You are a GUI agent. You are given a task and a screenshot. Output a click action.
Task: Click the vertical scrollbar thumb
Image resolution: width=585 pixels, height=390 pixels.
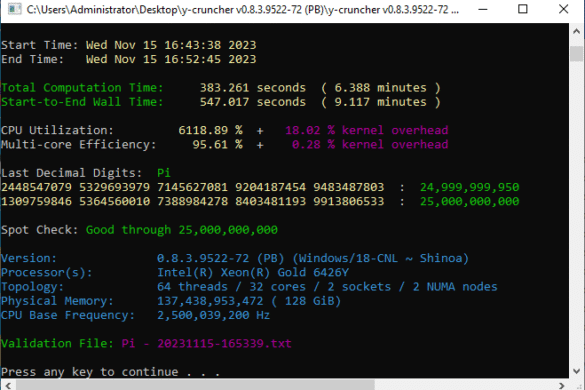tap(576, 53)
